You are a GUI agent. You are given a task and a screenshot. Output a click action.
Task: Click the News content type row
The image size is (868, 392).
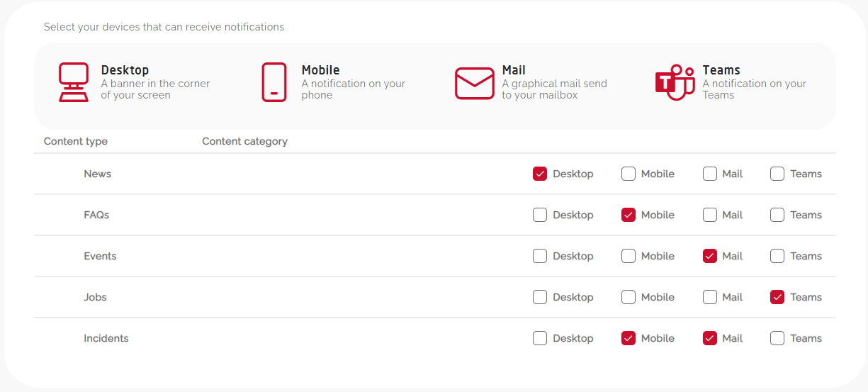[98, 174]
